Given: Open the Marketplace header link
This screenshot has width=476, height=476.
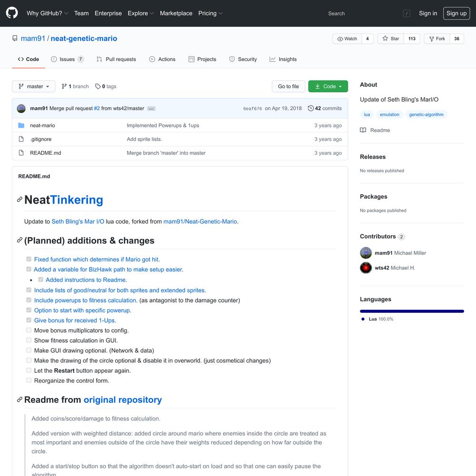Looking at the screenshot, I should [x=176, y=13].
